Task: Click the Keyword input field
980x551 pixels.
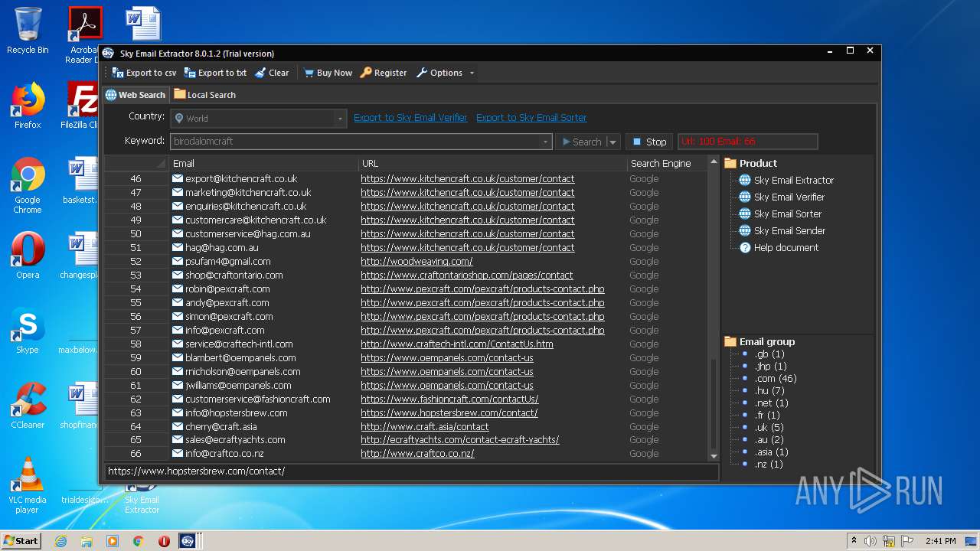Action: (355, 142)
